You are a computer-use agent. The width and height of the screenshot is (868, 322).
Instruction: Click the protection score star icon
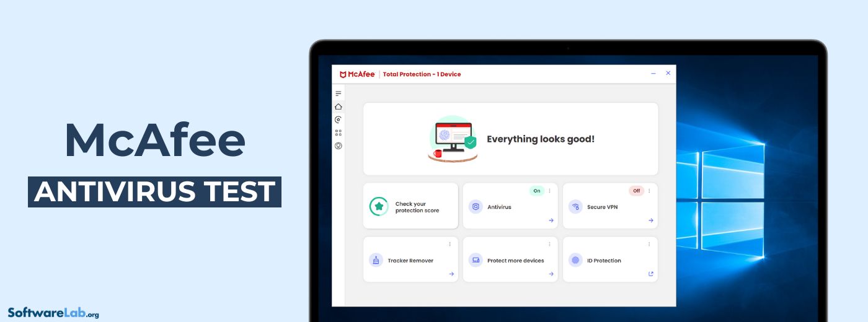[378, 206]
